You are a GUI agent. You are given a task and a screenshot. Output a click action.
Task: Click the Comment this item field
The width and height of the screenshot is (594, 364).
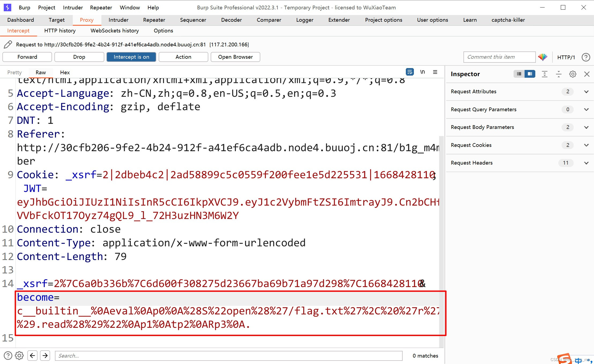point(499,57)
